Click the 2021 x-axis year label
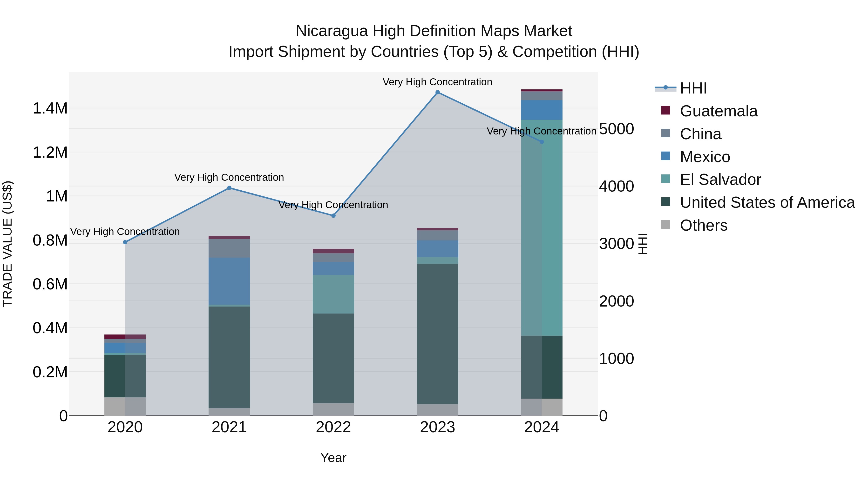Image resolution: width=868 pixels, height=488 pixels. (229, 427)
